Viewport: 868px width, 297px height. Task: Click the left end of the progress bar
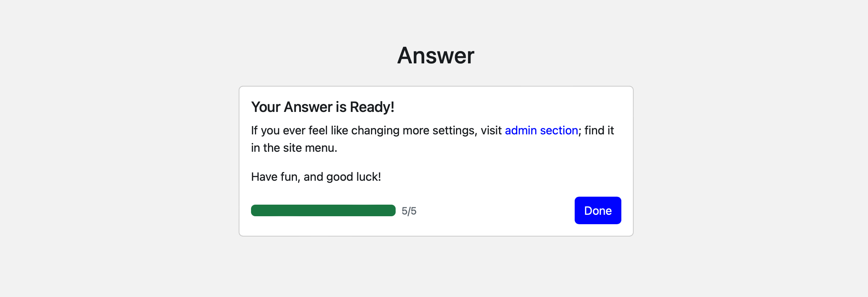coord(255,210)
